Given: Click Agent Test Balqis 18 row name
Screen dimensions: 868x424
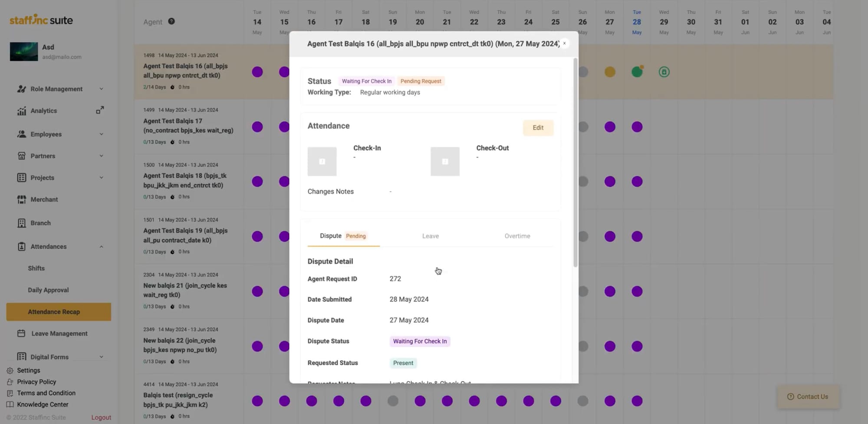Looking at the screenshot, I should pyautogui.click(x=185, y=180).
